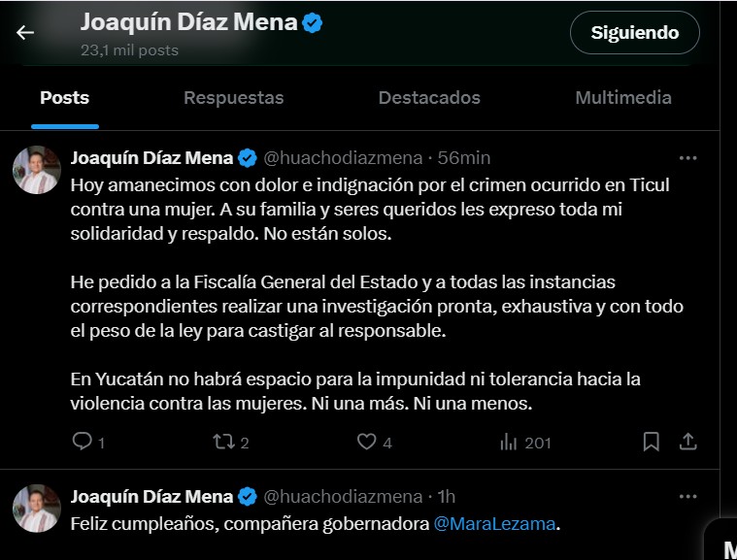This screenshot has width=737, height=560.
Task: Click the profile avatar on the first post
Action: click(37, 171)
